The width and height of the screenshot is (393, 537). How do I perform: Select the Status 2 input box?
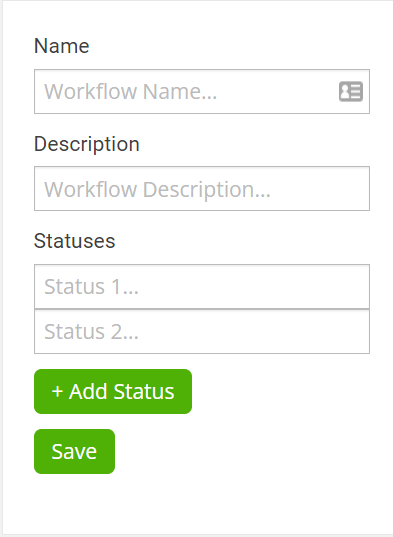pyautogui.click(x=202, y=332)
